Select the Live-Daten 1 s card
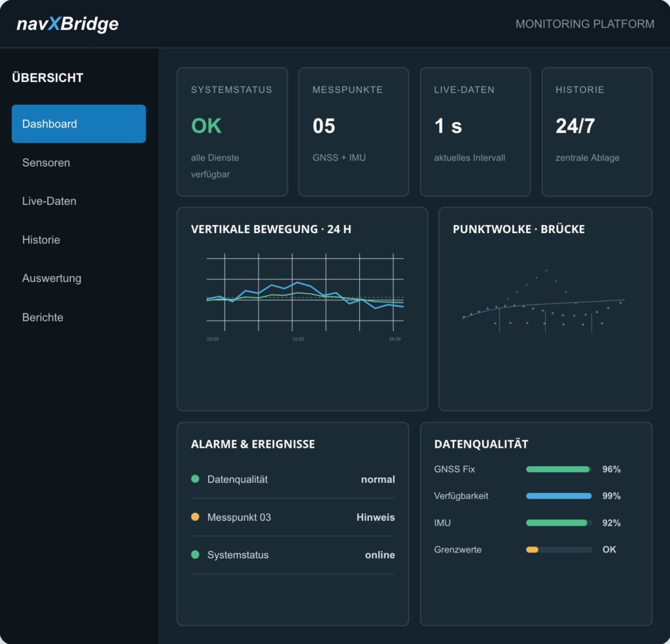670x644 pixels. coord(475,132)
